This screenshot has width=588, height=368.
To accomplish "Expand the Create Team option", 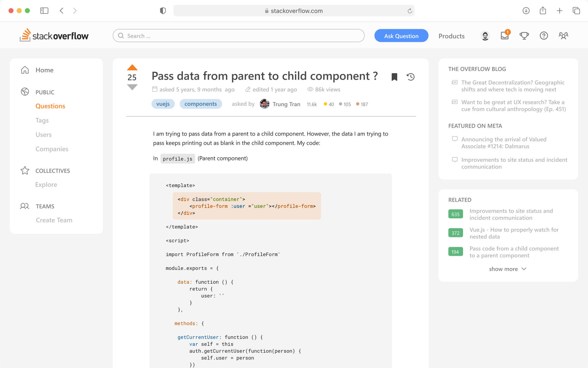I will click(x=54, y=220).
